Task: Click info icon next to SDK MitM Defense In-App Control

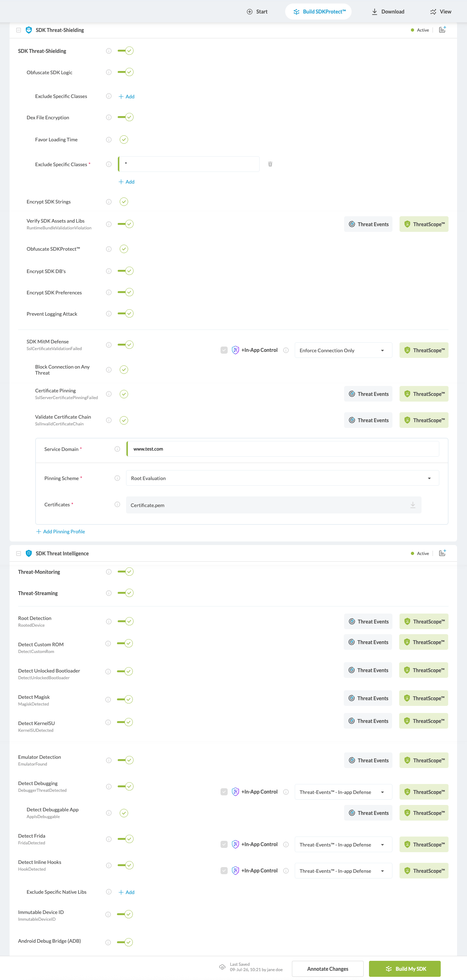Action: point(286,350)
